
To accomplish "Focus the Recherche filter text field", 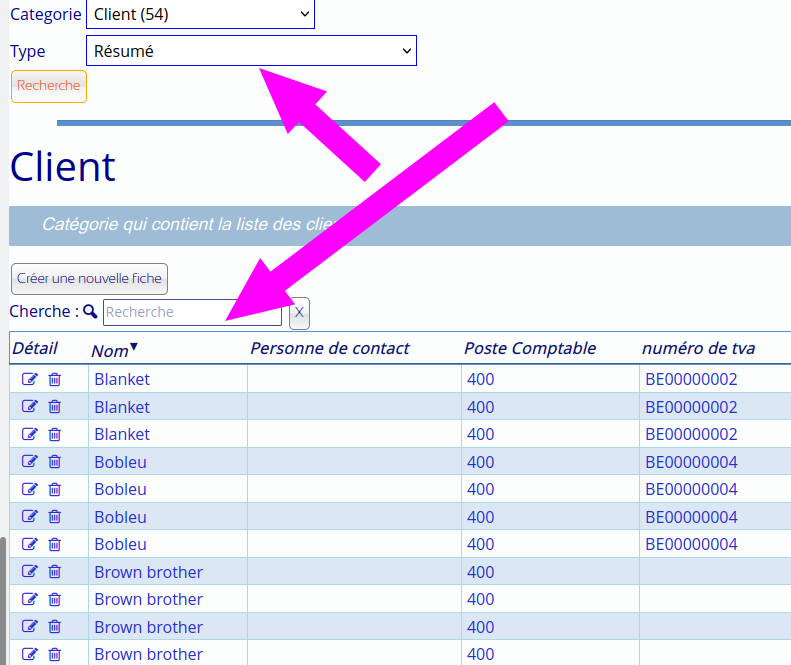I will [192, 312].
